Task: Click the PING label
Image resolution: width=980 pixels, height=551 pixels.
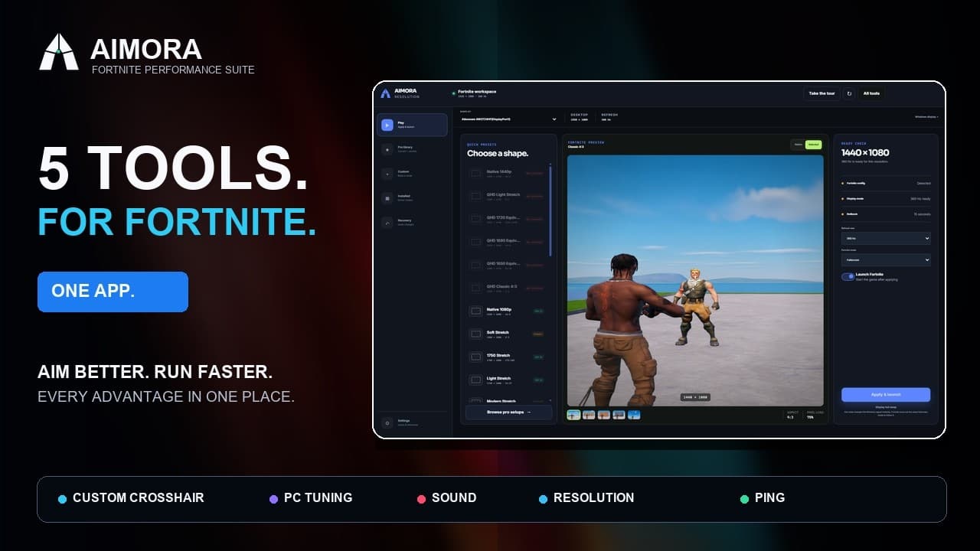Action: coord(769,497)
